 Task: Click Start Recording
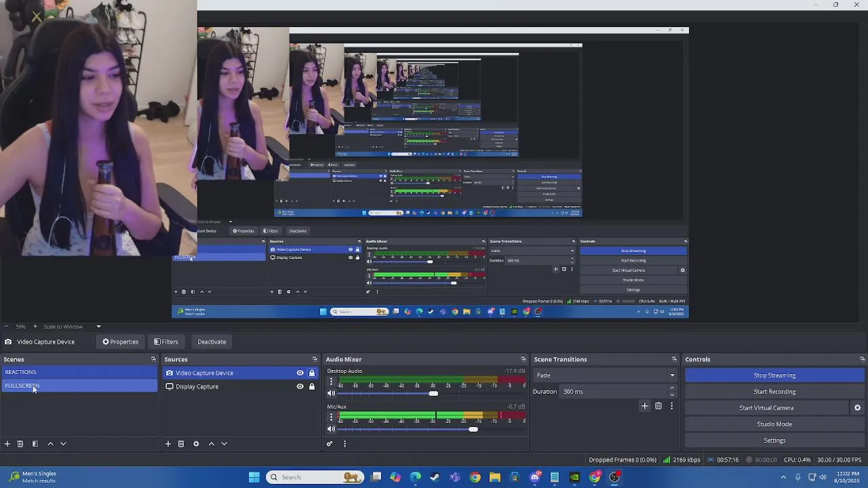774,392
